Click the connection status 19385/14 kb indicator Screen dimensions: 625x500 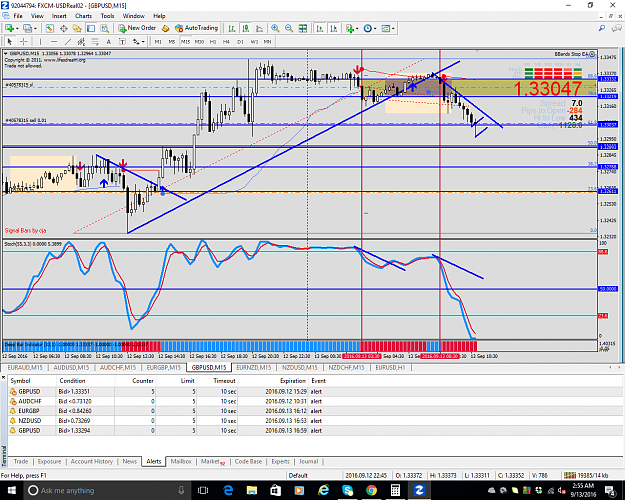[586, 475]
